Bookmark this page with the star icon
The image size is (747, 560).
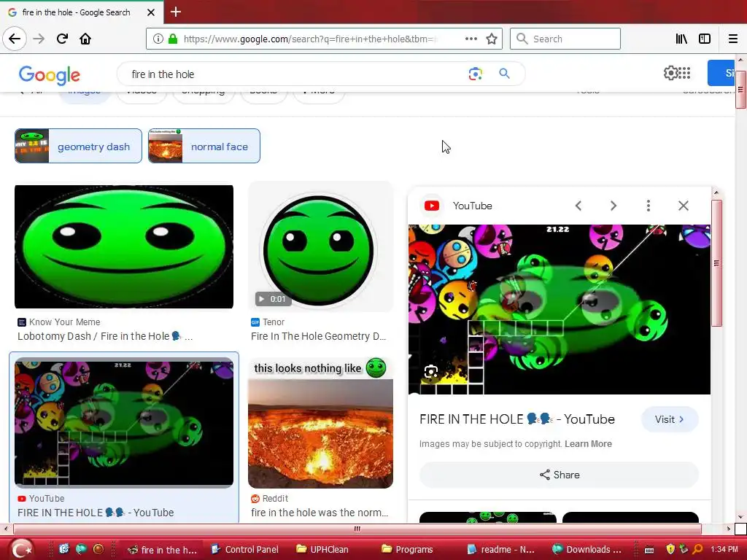tap(492, 39)
